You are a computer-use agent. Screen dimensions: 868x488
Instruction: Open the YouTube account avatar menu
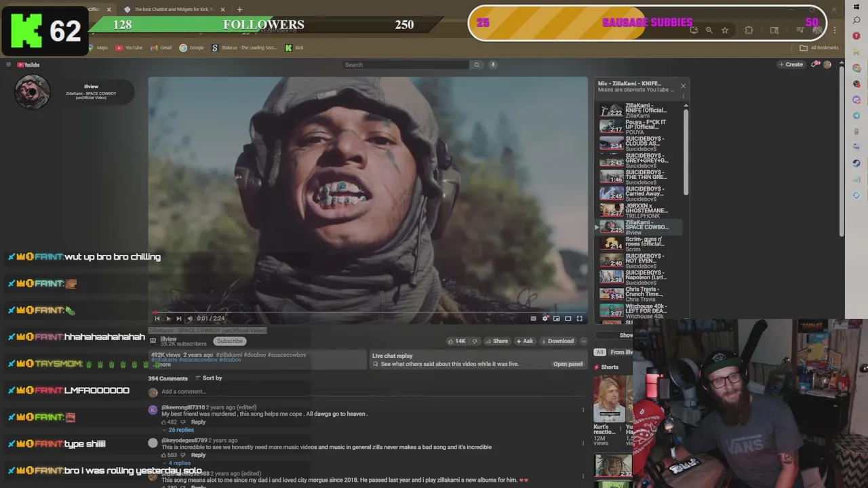pyautogui.click(x=827, y=64)
